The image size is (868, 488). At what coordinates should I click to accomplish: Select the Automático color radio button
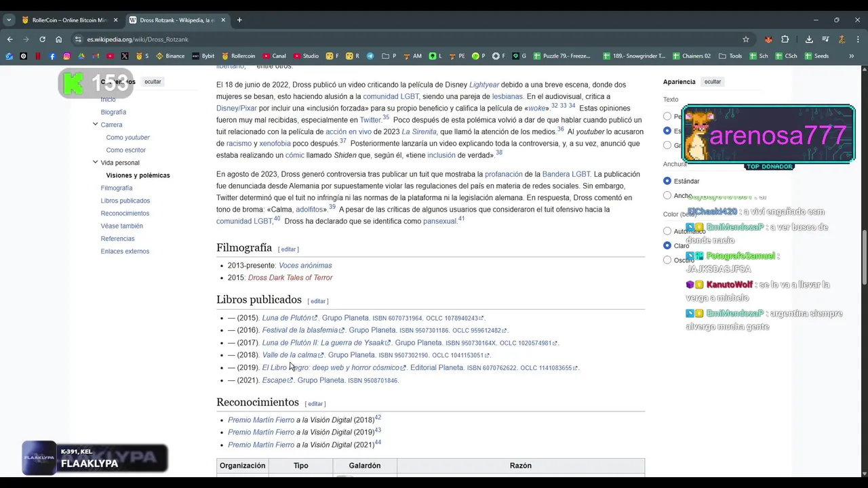667,231
